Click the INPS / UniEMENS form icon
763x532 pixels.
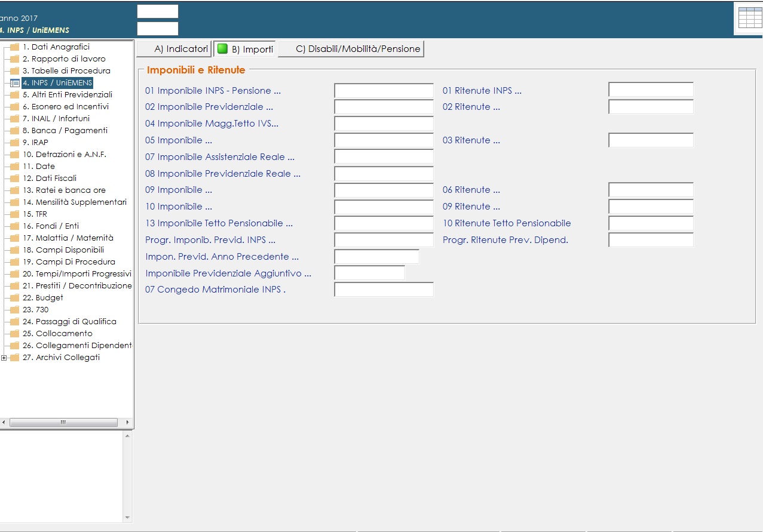[x=15, y=83]
